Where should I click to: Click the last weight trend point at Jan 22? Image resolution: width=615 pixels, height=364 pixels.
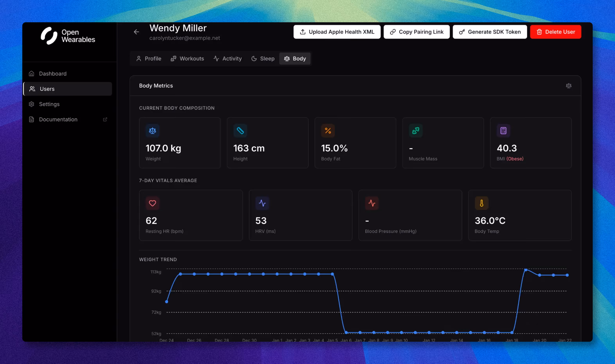point(567,275)
